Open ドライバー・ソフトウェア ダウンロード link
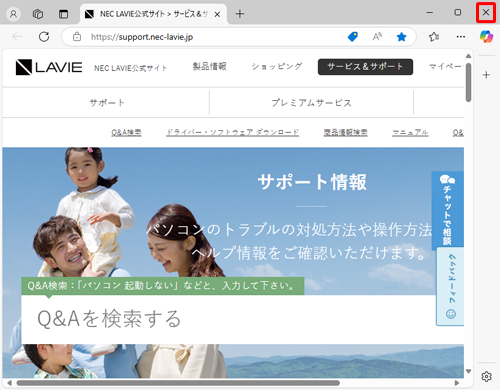 [x=232, y=133]
